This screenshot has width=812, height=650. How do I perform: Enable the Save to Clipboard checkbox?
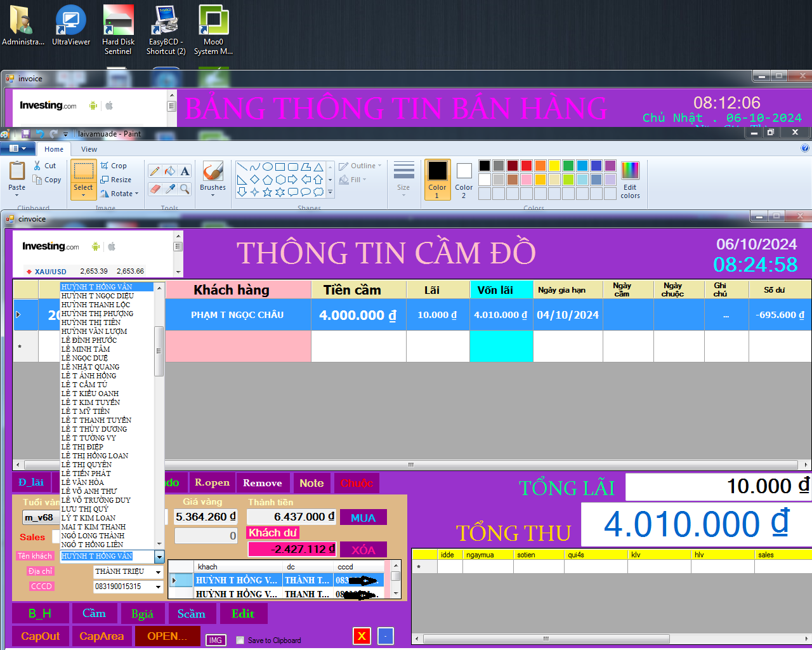click(x=240, y=640)
